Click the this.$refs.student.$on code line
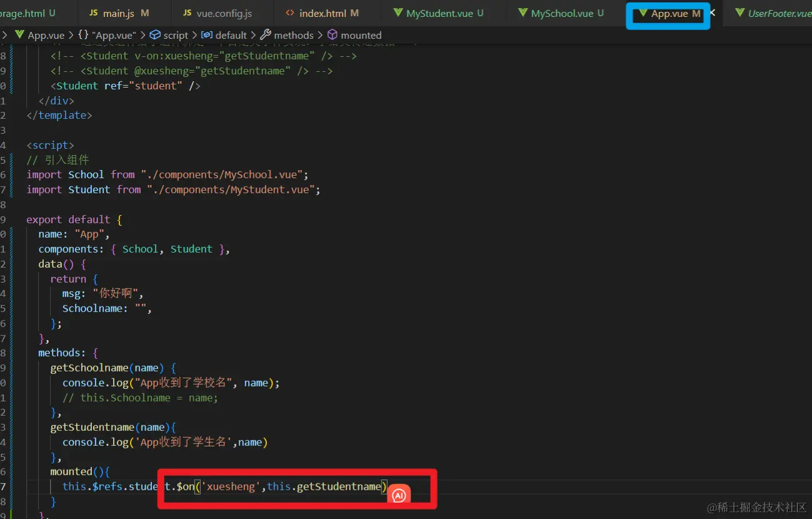This screenshot has height=519, width=812. [225, 486]
